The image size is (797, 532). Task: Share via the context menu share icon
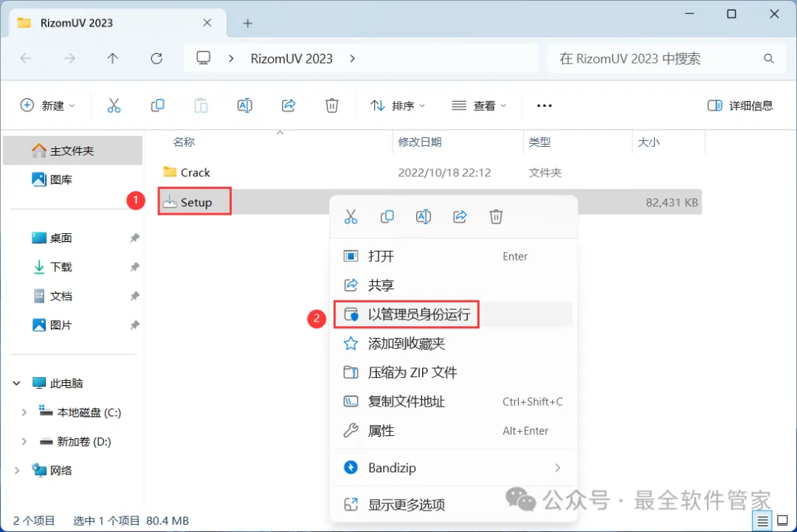(x=460, y=216)
